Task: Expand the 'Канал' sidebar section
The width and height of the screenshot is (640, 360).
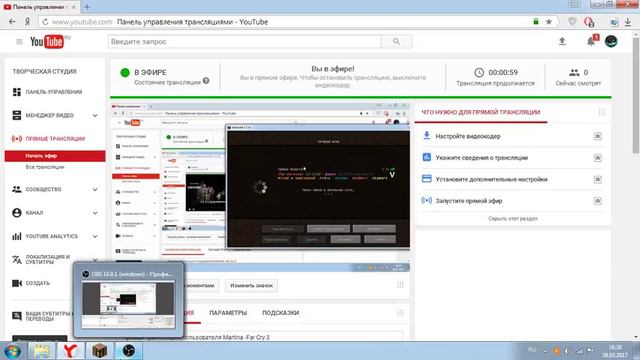Action: (95, 213)
